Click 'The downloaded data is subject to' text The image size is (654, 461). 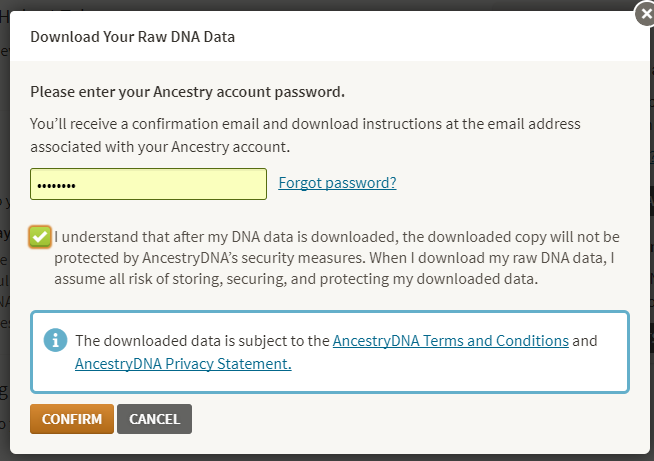click(x=202, y=341)
